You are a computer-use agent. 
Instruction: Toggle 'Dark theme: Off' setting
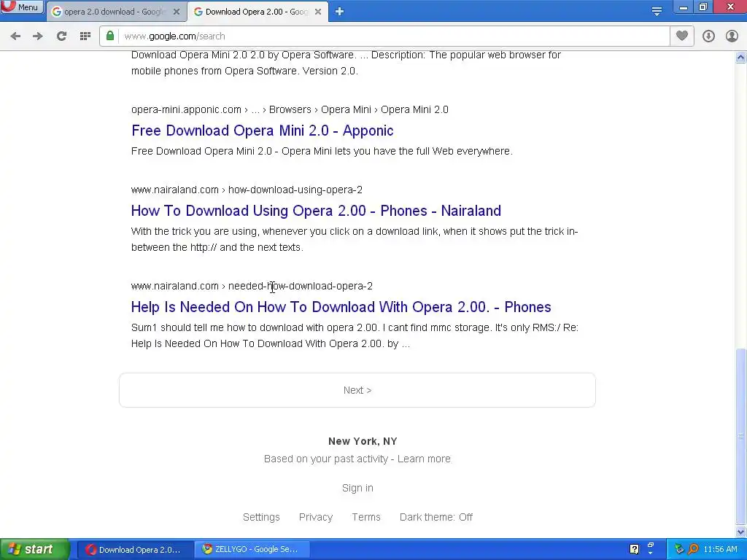(436, 517)
